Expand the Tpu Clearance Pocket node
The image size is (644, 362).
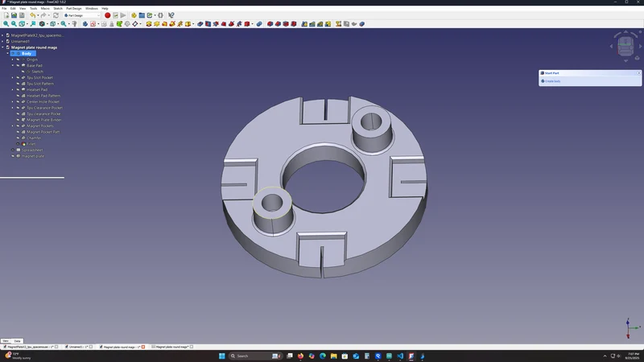tap(12, 108)
